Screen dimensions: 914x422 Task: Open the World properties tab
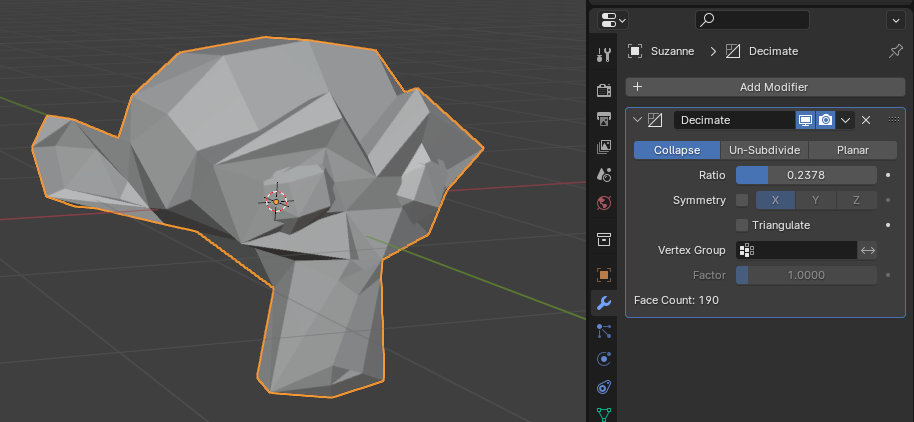click(604, 203)
